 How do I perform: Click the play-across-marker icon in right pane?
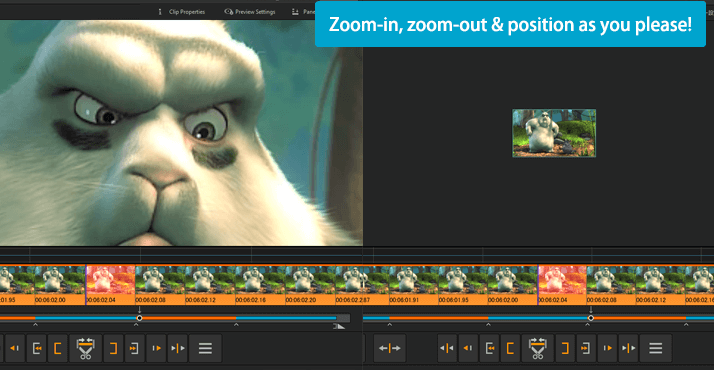pyautogui.click(x=628, y=348)
